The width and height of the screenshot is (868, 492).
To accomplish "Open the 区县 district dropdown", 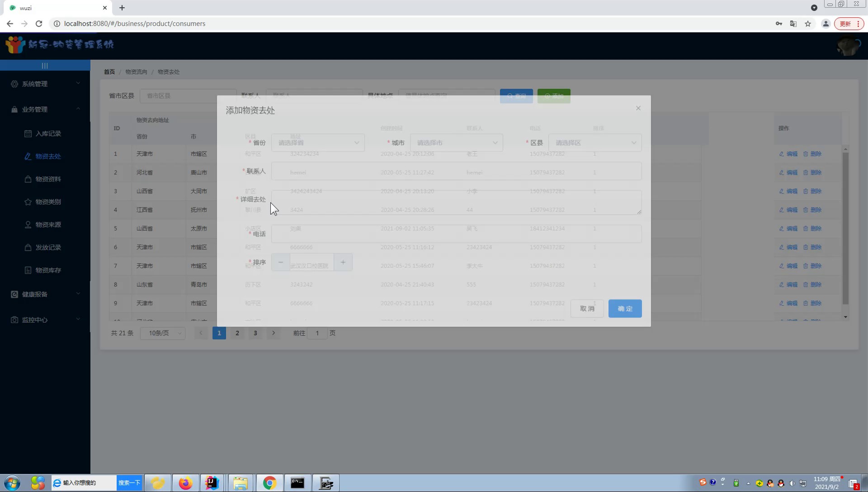I will tap(594, 143).
